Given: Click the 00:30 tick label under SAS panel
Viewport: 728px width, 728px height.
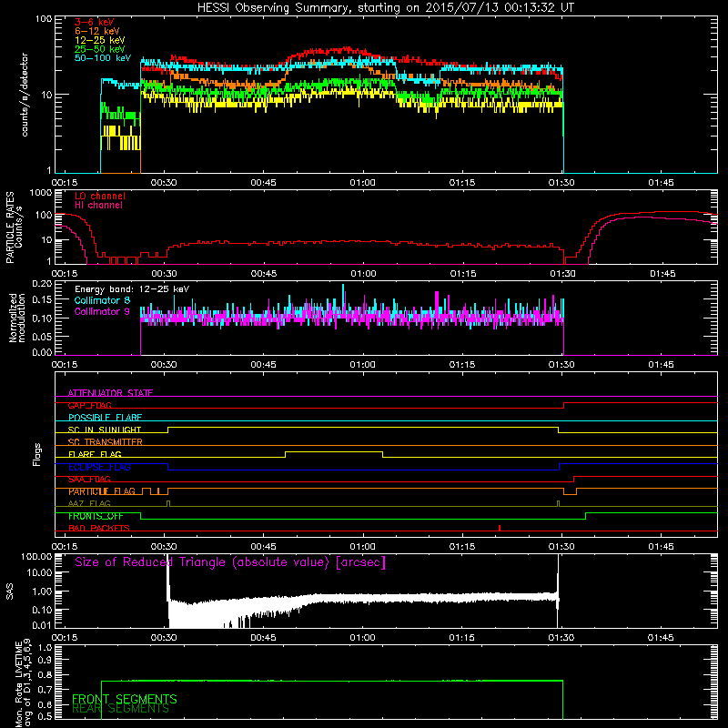Looking at the screenshot, I should coord(164,638).
